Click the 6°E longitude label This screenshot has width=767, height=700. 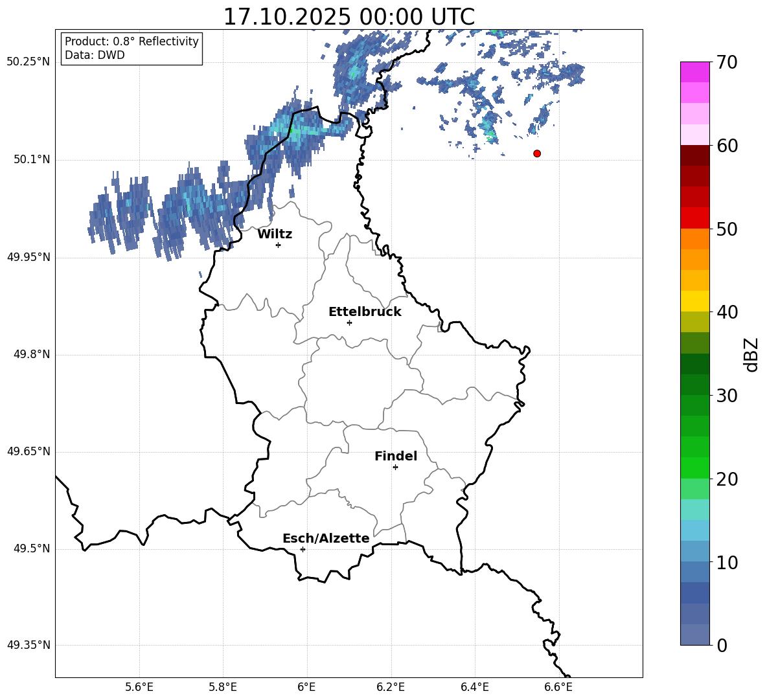click(306, 687)
